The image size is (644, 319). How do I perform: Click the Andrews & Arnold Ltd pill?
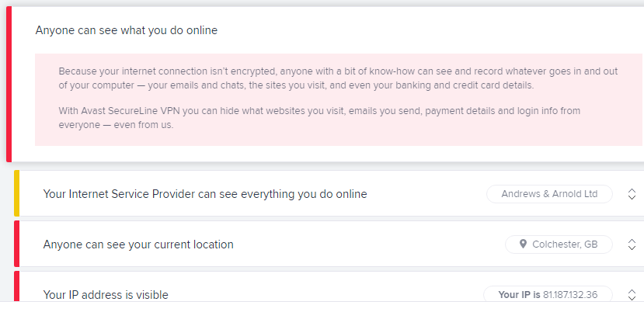coord(549,194)
